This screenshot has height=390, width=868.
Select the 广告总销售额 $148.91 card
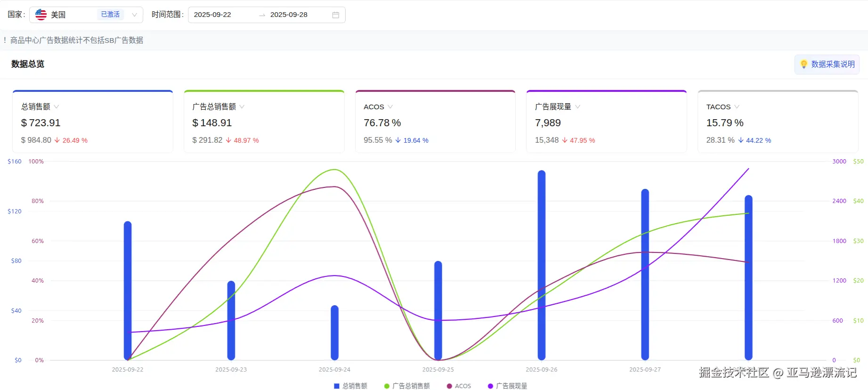point(264,122)
